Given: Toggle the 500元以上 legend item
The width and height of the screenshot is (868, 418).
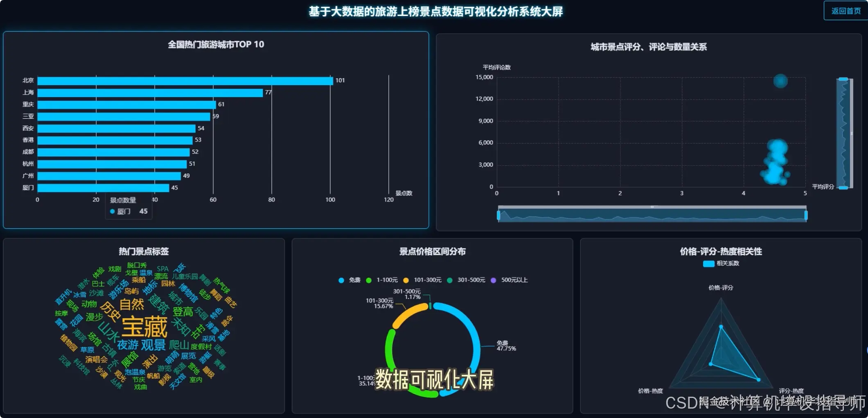Looking at the screenshot, I should pyautogui.click(x=509, y=280).
